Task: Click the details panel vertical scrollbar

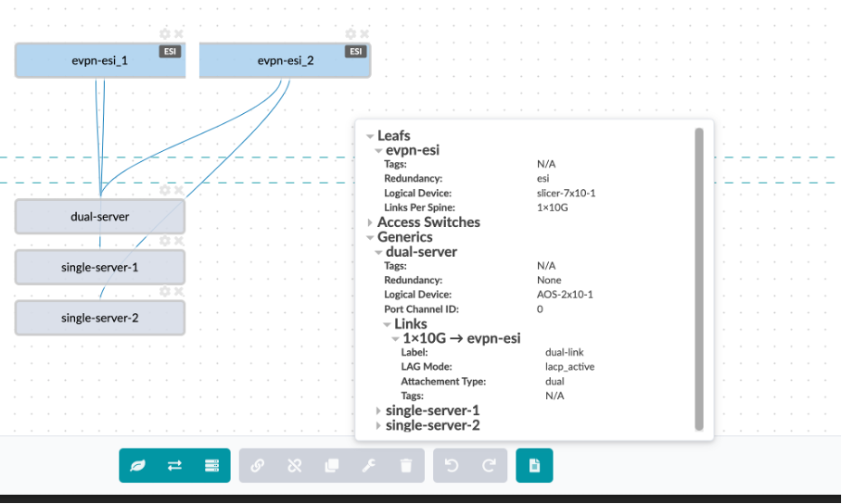Action: pos(699,278)
